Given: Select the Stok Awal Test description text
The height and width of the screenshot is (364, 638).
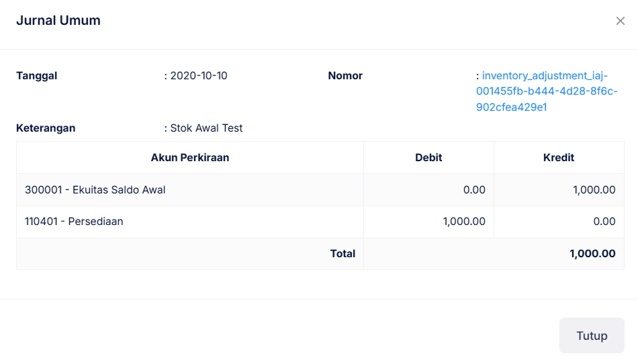Looking at the screenshot, I should tap(206, 128).
